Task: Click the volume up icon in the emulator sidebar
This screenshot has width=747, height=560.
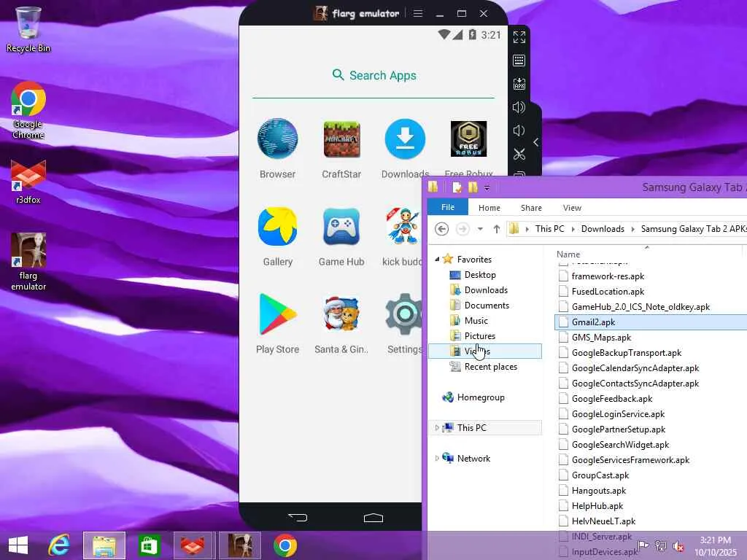Action: coord(519,107)
